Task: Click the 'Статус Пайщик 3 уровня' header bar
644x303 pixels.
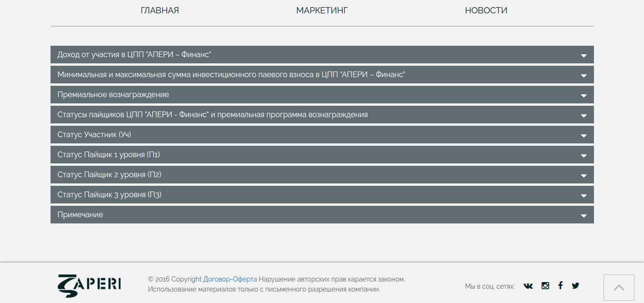Action: click(322, 194)
